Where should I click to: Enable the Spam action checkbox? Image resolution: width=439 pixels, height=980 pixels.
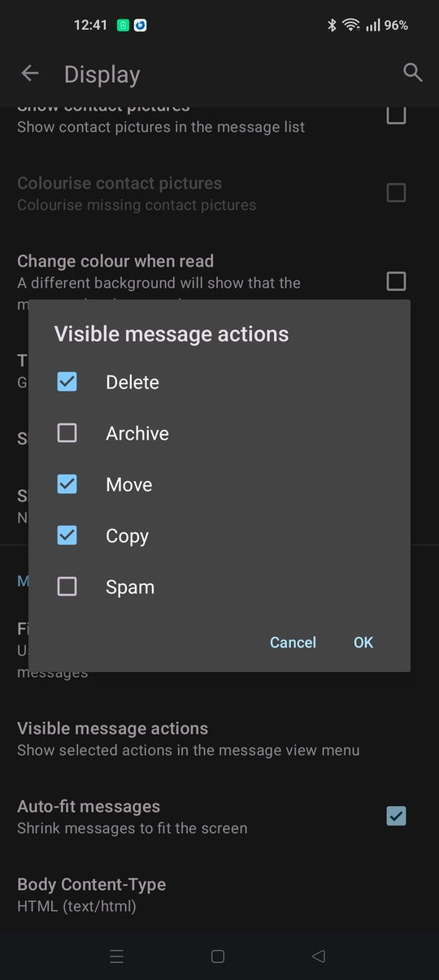(x=67, y=587)
